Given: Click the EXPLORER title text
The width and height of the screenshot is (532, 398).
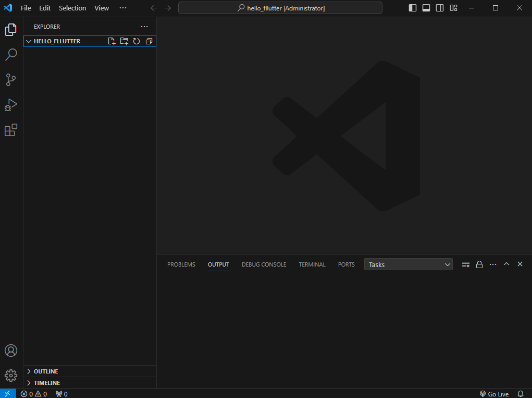Looking at the screenshot, I should tap(47, 27).
